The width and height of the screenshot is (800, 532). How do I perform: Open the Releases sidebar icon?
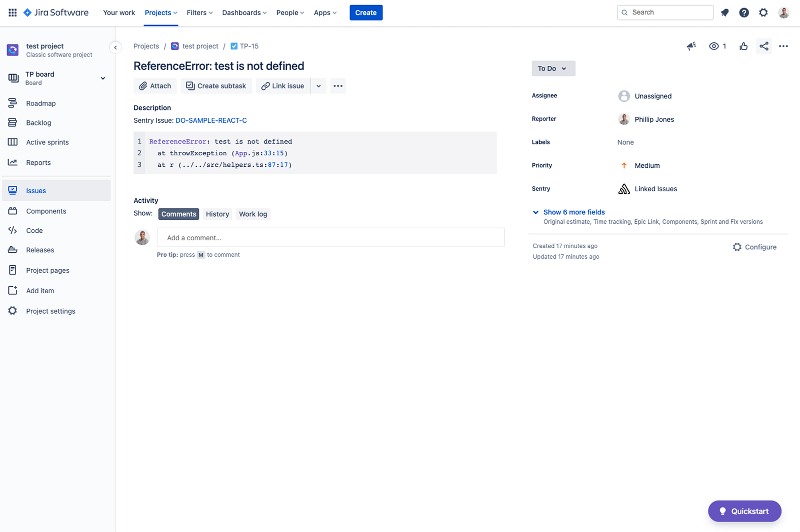click(x=12, y=250)
